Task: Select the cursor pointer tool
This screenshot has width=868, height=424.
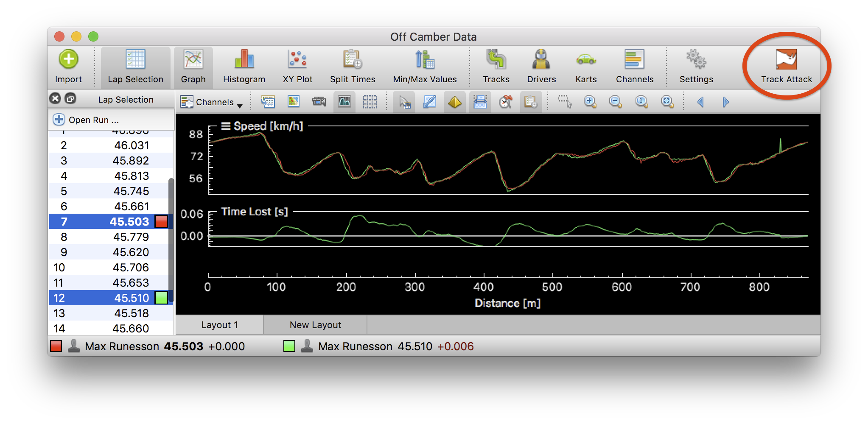Action: (x=404, y=102)
